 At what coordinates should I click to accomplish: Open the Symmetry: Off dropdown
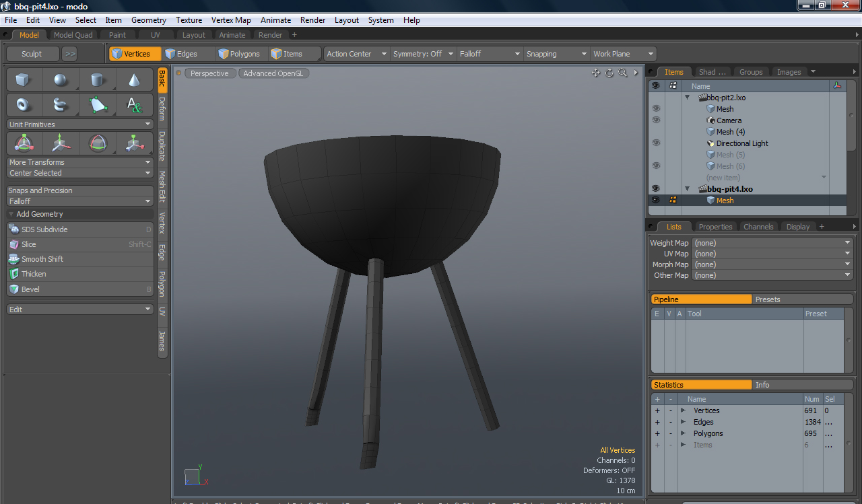point(423,54)
